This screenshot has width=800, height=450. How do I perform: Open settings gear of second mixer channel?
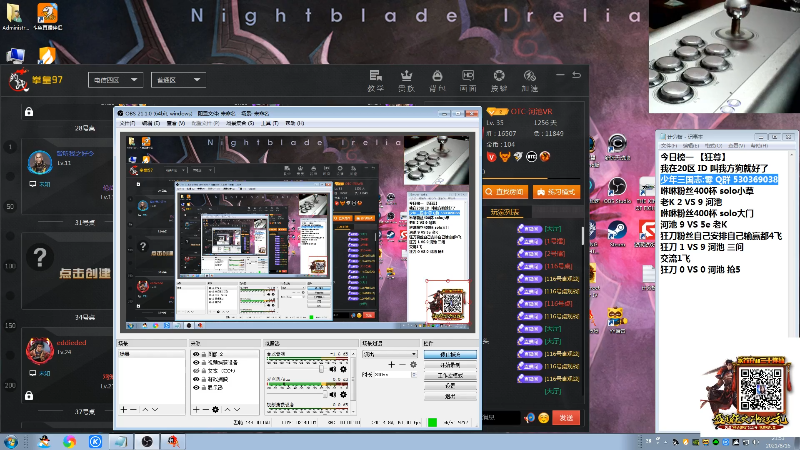[x=343, y=394]
